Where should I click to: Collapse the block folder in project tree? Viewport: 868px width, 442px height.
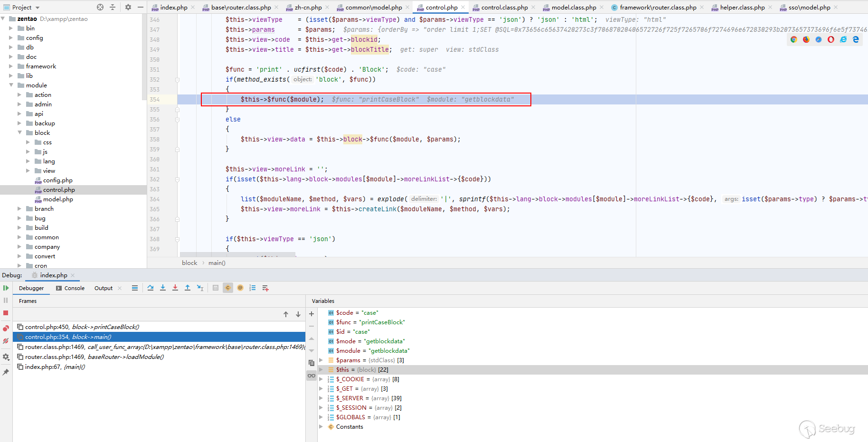(19, 133)
